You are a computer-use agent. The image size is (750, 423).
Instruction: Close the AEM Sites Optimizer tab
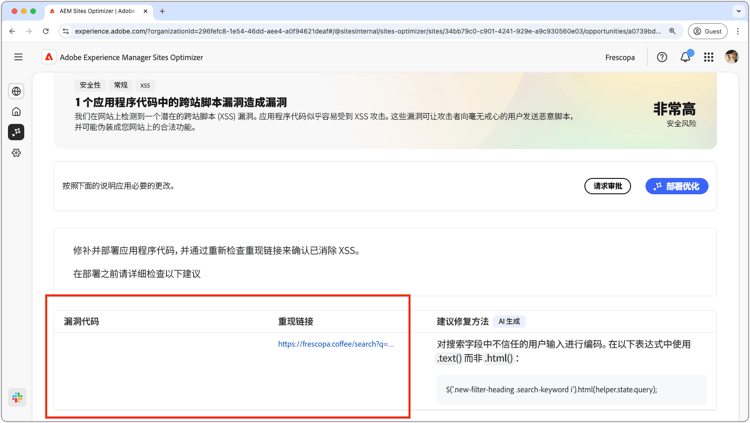145,11
